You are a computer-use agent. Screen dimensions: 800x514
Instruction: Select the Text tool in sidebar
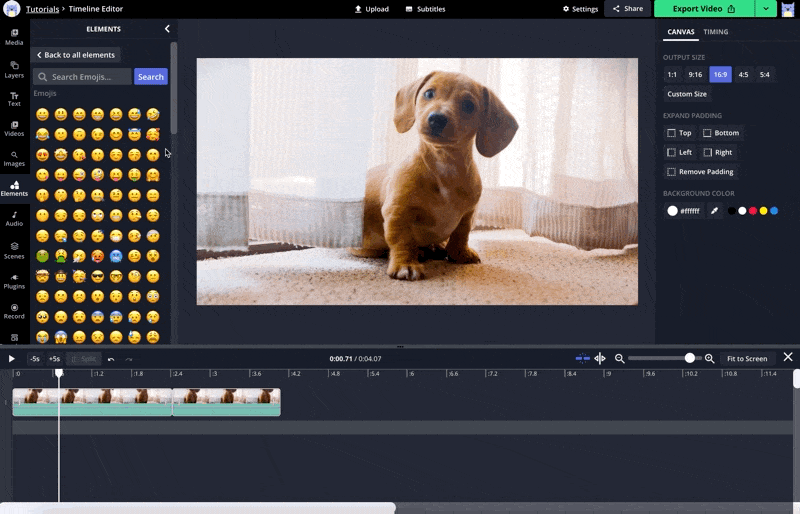pyautogui.click(x=14, y=98)
